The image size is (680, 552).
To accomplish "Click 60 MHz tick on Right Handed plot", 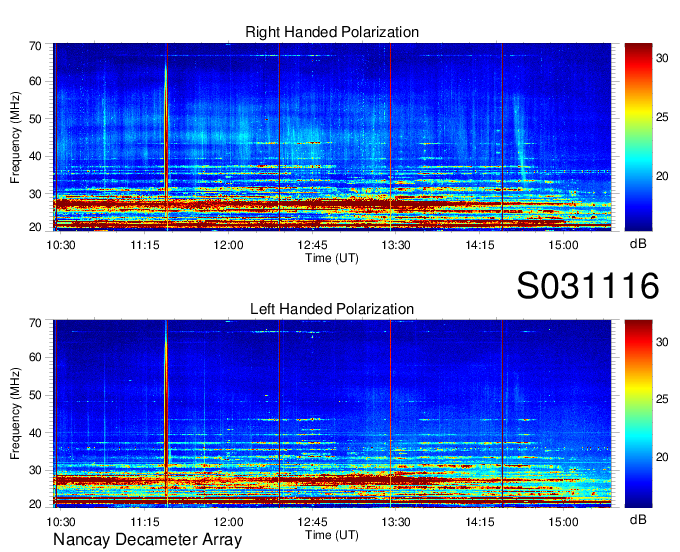I will [36, 81].
